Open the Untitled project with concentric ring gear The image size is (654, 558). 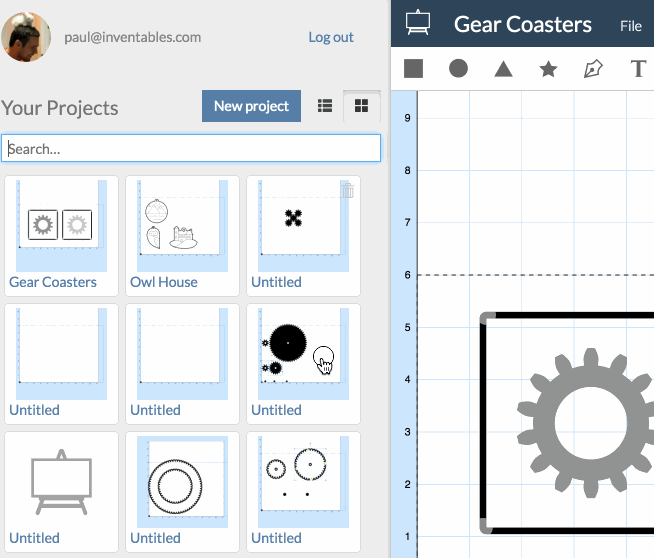point(182,482)
